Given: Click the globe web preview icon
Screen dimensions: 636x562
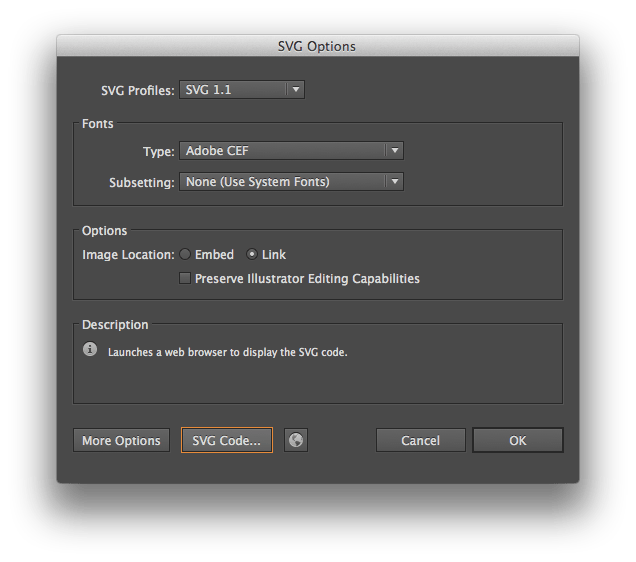Looking at the screenshot, I should (295, 441).
